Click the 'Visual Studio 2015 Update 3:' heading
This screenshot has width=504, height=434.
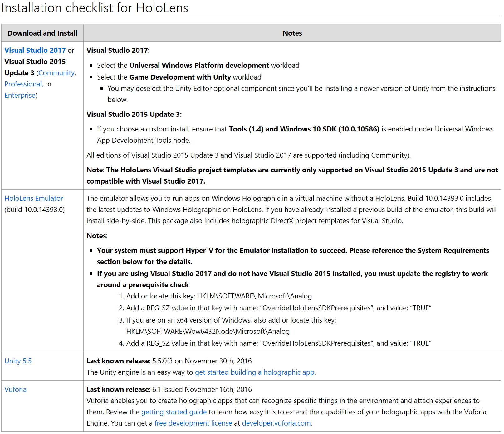pyautogui.click(x=134, y=114)
